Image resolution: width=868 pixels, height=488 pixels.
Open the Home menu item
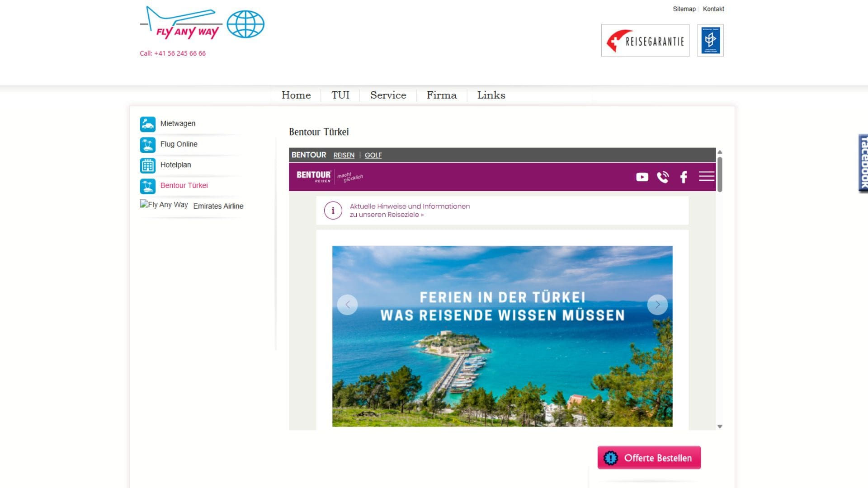pos(296,95)
